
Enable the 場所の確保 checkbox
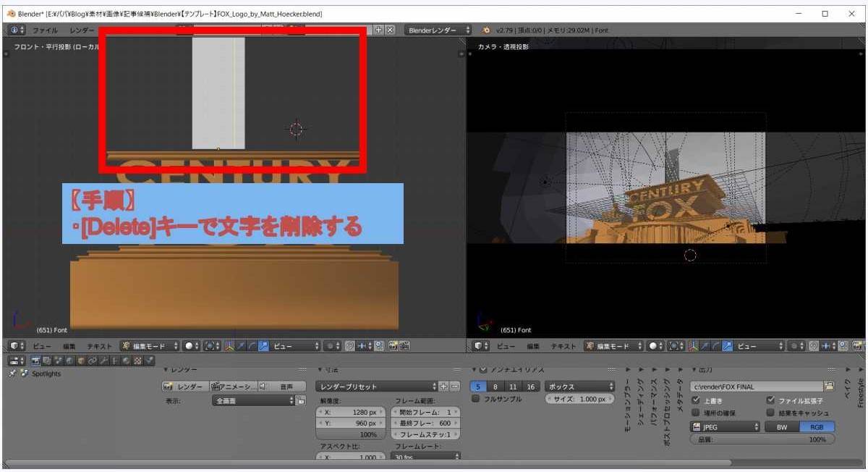[x=696, y=413]
